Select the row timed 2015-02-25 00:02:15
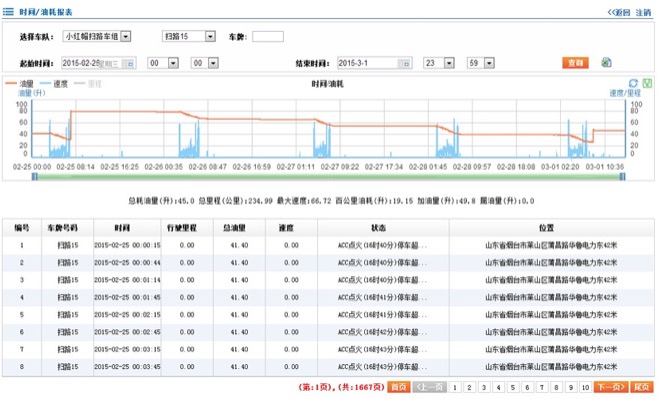Image resolution: width=658 pixels, height=399 pixels. 328,315
